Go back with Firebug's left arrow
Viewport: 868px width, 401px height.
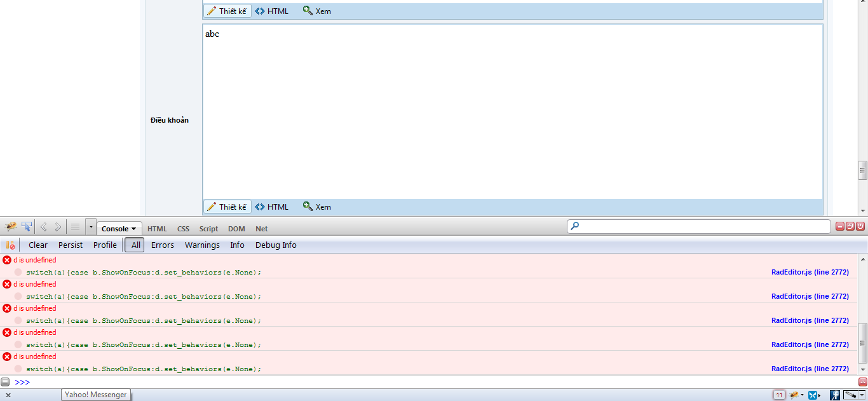pos(44,227)
